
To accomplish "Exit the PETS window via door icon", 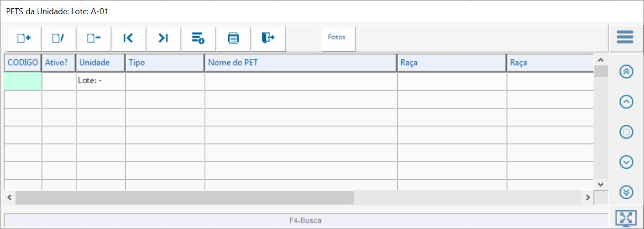I will tap(268, 38).
